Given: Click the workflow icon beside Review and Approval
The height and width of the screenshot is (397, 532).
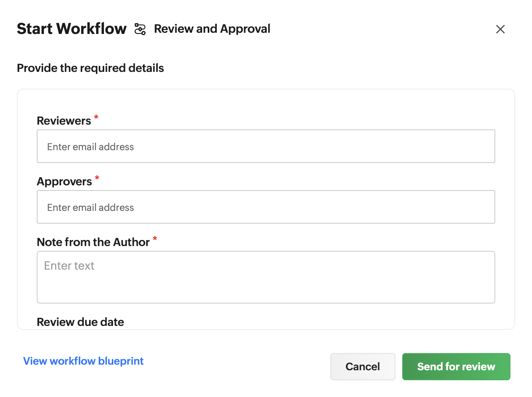Looking at the screenshot, I should pyautogui.click(x=140, y=29).
